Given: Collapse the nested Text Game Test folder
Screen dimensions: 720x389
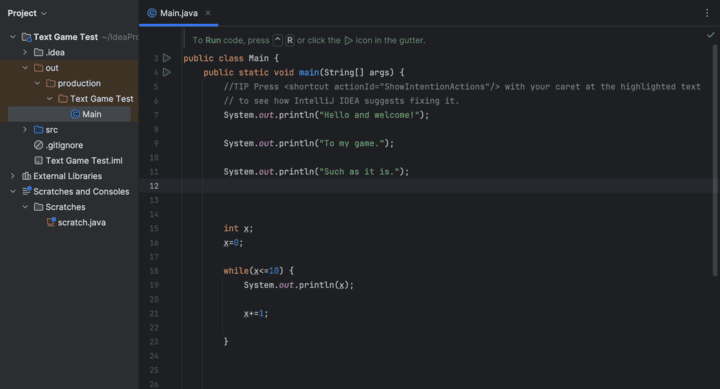Looking at the screenshot, I should (x=50, y=99).
